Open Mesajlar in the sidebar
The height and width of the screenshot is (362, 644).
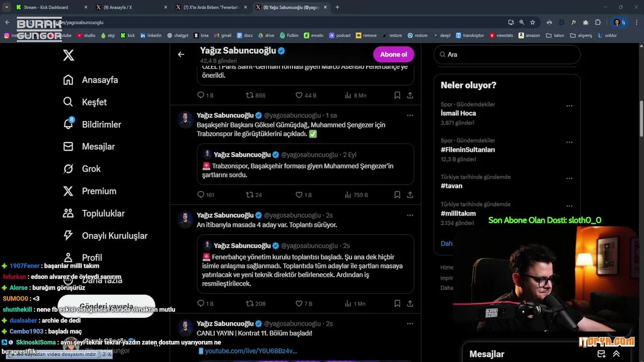[89, 146]
